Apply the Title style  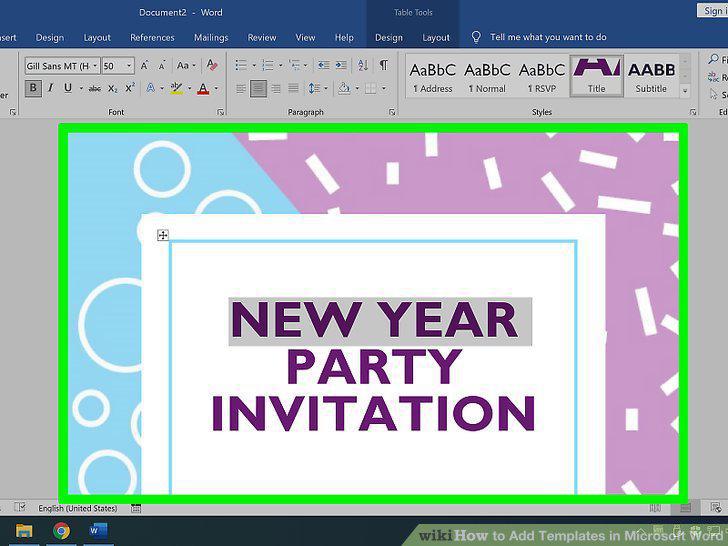coord(597,76)
